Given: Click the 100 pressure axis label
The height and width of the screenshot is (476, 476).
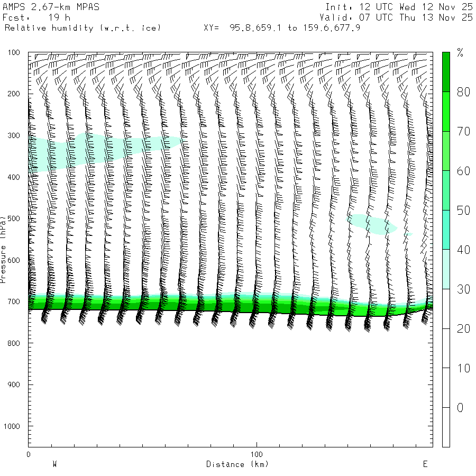Looking at the screenshot, I should (14, 52).
